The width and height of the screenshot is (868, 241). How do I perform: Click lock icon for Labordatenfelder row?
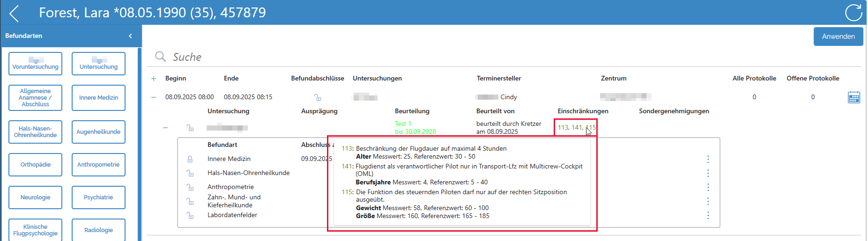(x=190, y=215)
